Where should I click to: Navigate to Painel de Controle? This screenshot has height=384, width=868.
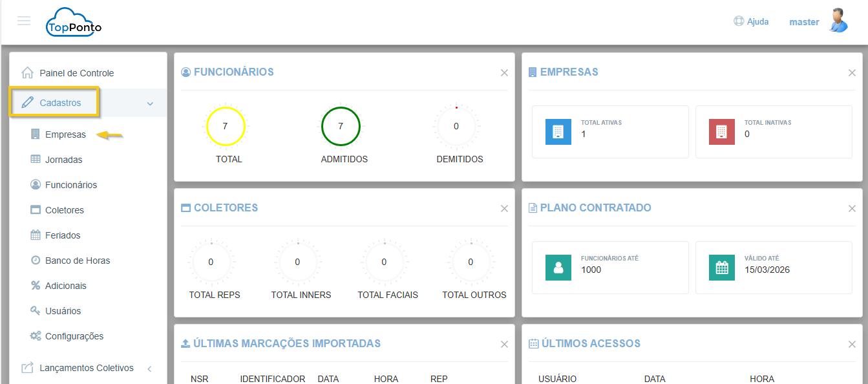pyautogui.click(x=76, y=73)
